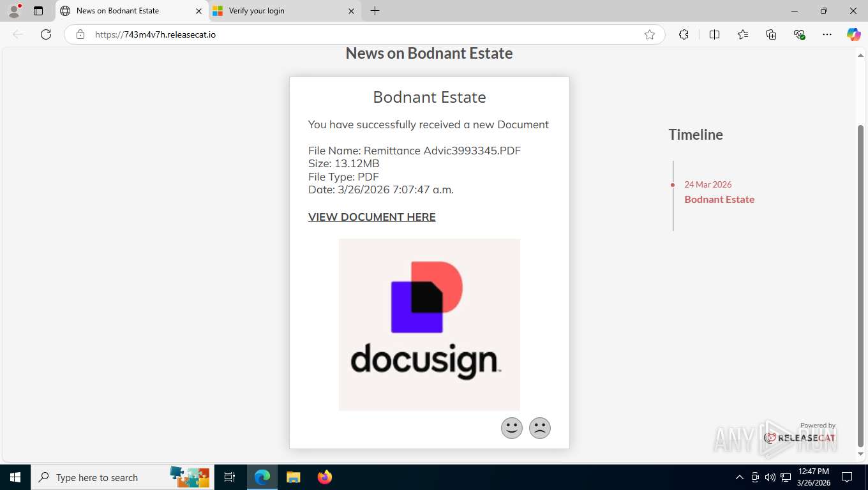Open volume control in tray
Screen dimensions: 868x490
[770, 477]
